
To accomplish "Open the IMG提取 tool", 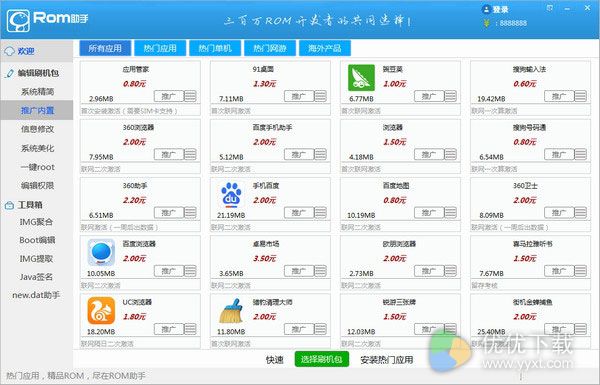I will coord(36,259).
